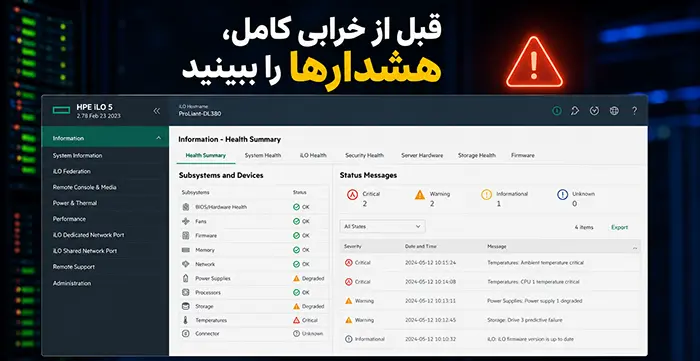Open the iLO Health tab
This screenshot has height=361, width=700.
point(313,155)
